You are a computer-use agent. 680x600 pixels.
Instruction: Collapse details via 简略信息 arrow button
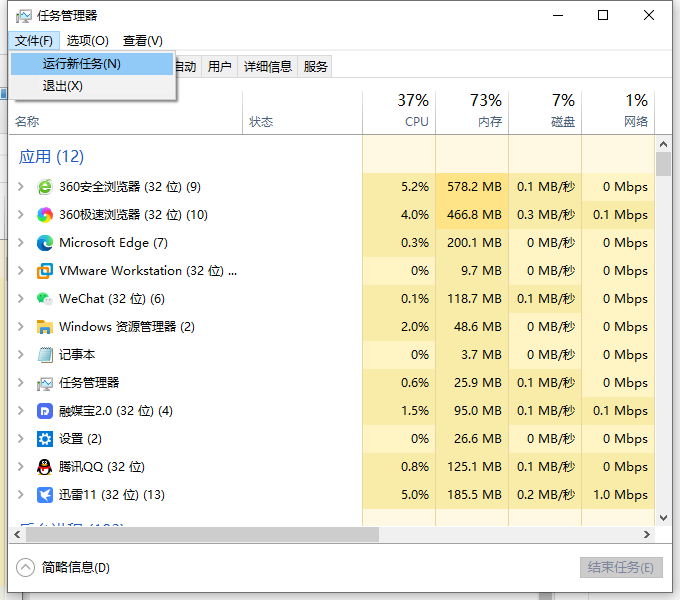[x=26, y=567]
